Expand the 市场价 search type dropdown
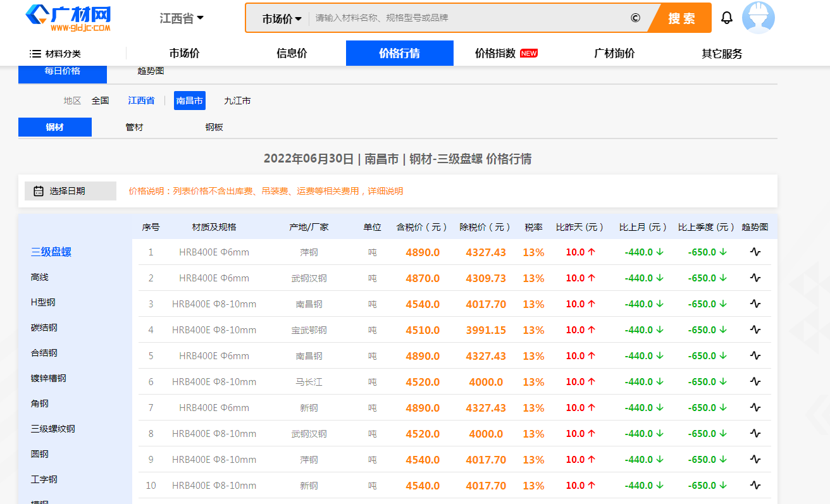Image resolution: width=830 pixels, height=504 pixels. pyautogui.click(x=282, y=19)
